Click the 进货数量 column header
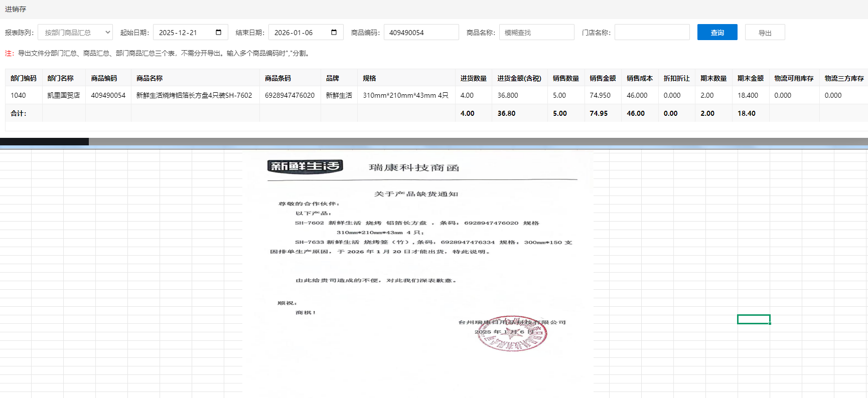This screenshot has height=398, width=868. (473, 78)
